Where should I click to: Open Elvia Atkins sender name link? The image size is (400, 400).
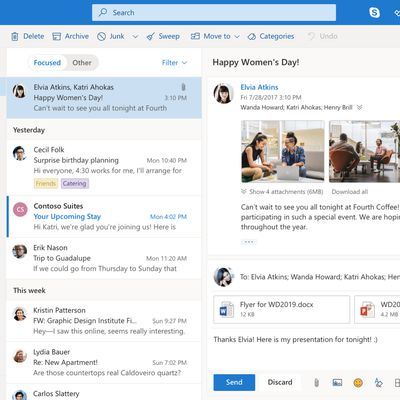point(259,87)
